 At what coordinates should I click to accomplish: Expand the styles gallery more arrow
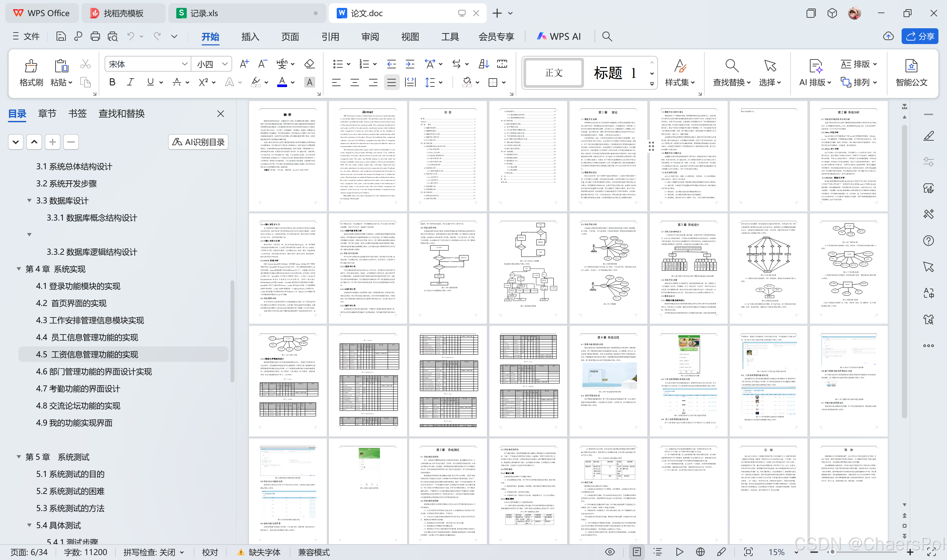click(652, 84)
